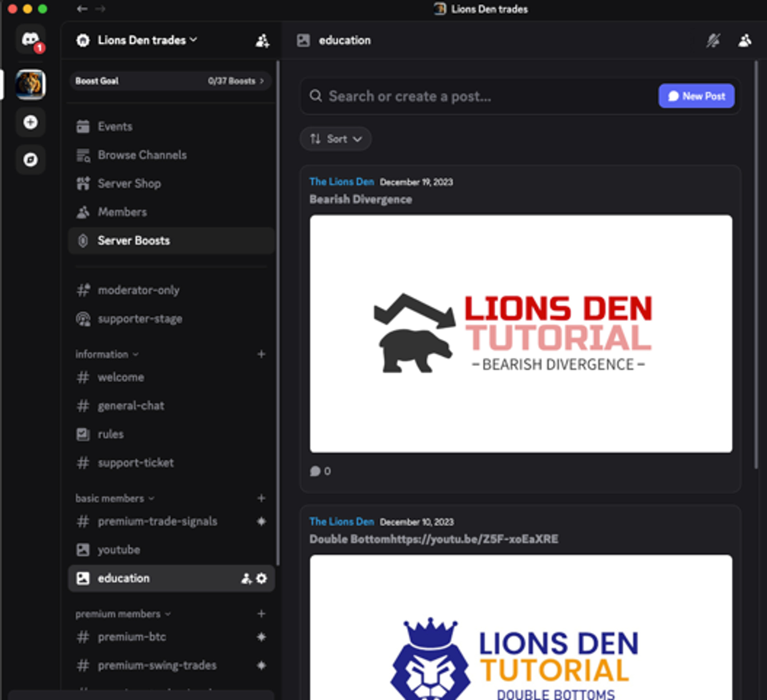
Task: Click December 19, 2023 post date
Action: [416, 182]
